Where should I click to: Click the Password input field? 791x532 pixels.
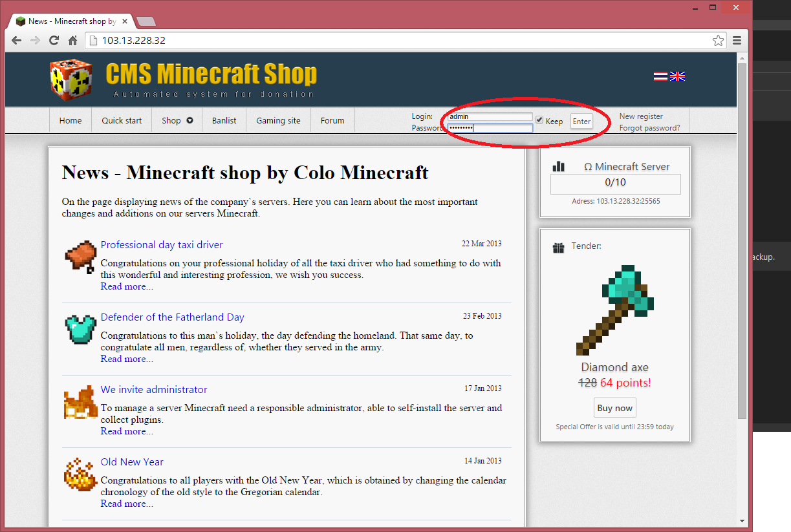(490, 128)
